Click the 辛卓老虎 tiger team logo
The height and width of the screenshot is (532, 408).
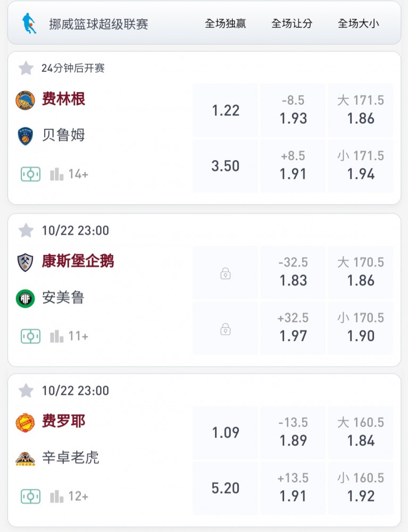(25, 459)
